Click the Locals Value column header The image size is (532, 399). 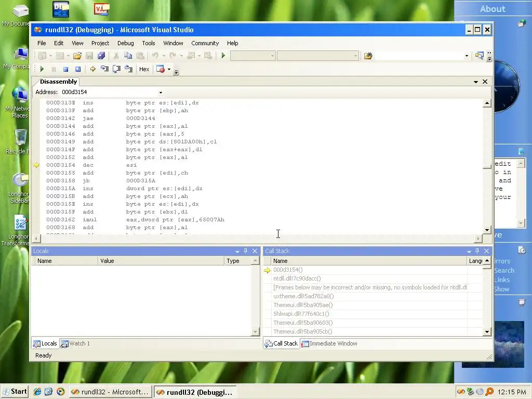(x=161, y=261)
